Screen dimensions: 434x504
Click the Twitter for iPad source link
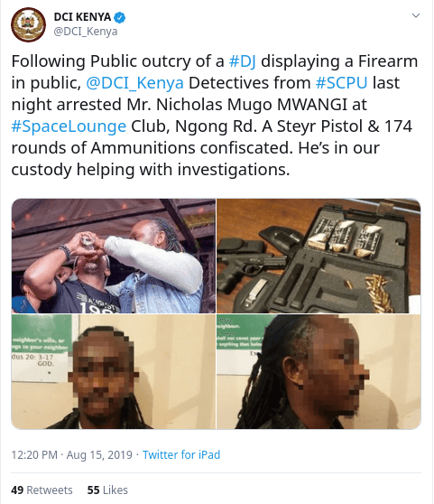tap(181, 455)
